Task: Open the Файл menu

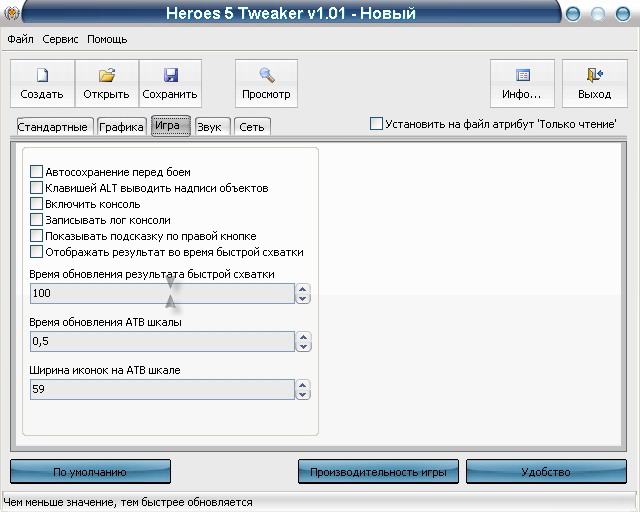Action: tap(20, 39)
